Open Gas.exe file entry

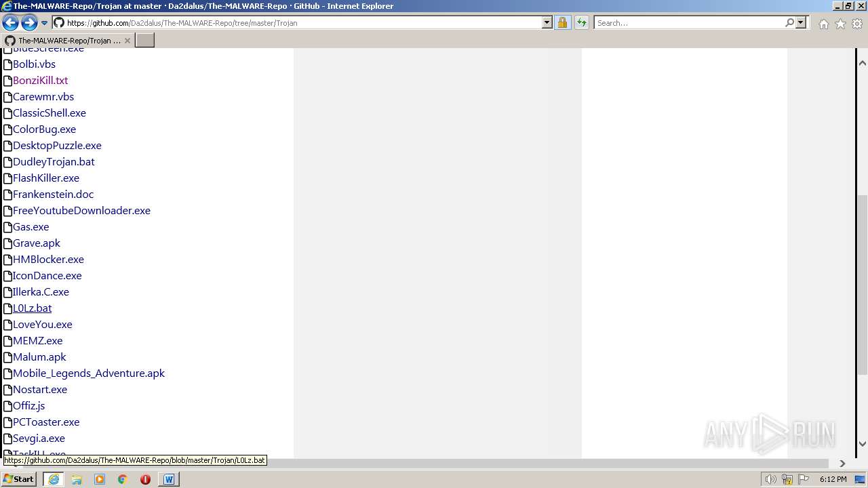tap(31, 226)
